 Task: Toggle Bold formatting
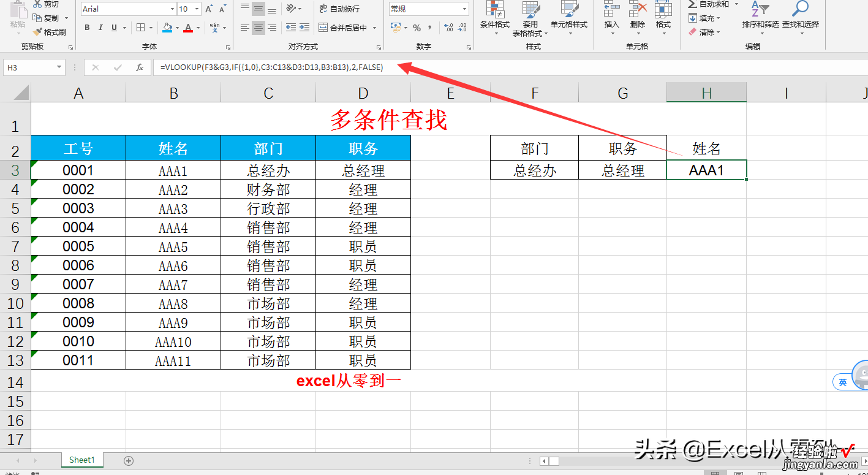click(x=87, y=28)
